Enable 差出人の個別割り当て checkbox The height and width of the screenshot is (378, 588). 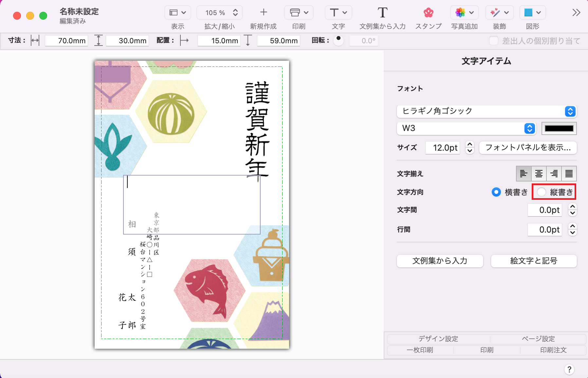493,41
